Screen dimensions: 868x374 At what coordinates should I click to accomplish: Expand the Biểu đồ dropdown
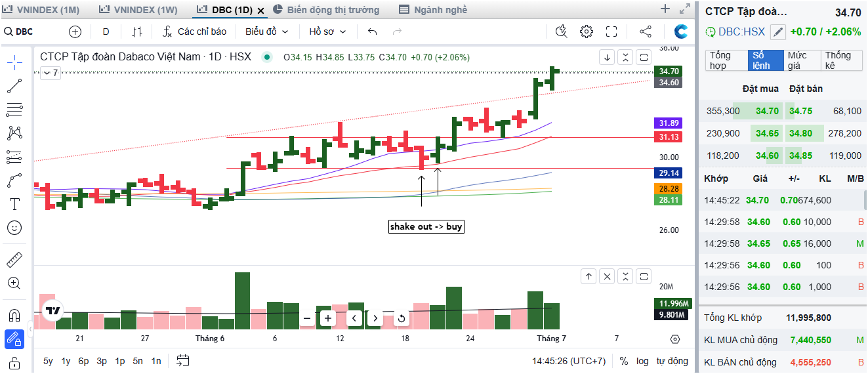(x=266, y=31)
